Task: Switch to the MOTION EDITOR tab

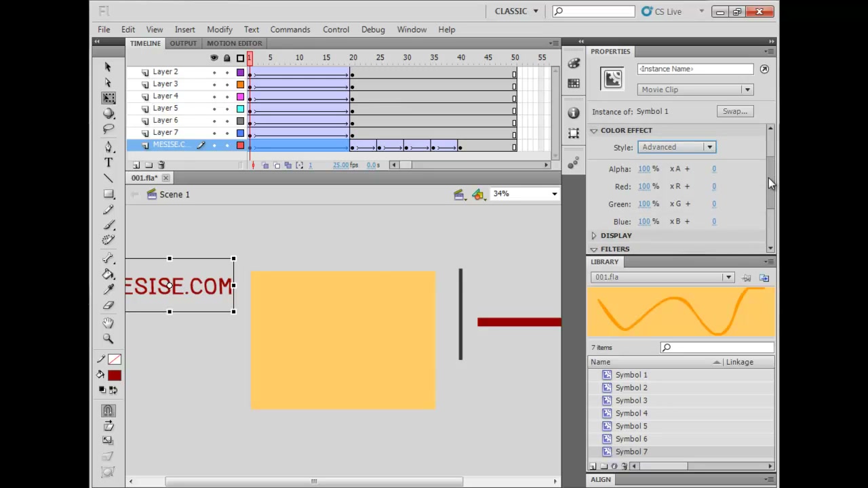Action: click(235, 43)
